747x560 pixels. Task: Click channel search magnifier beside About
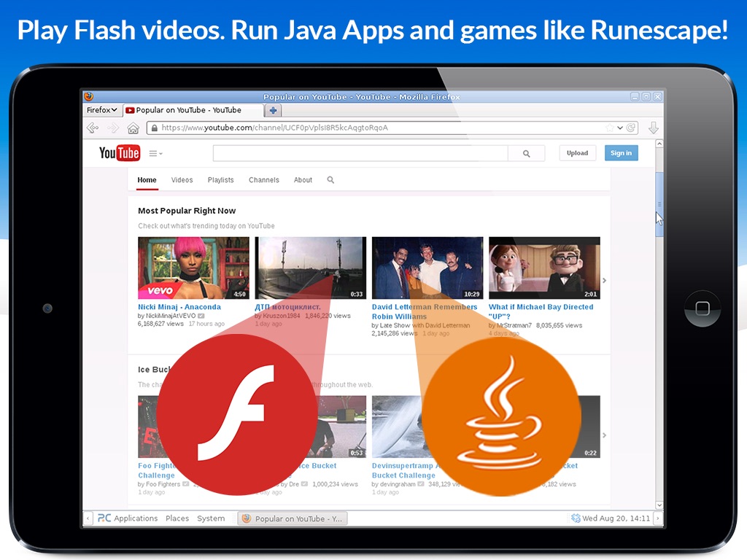pyautogui.click(x=330, y=180)
